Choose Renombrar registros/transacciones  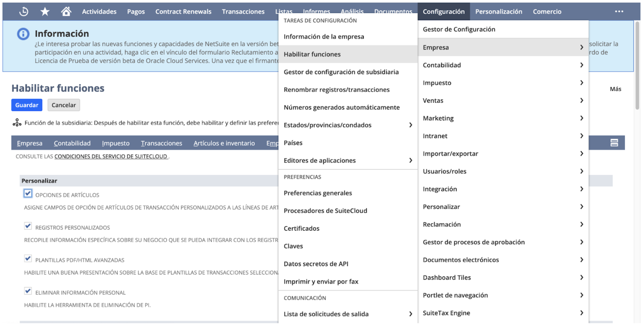[348, 90]
